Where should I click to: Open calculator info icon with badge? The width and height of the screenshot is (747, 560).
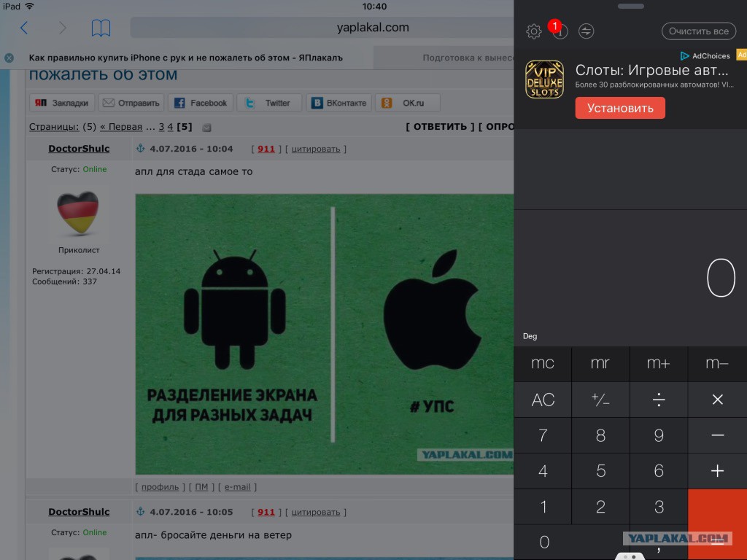pyautogui.click(x=560, y=31)
